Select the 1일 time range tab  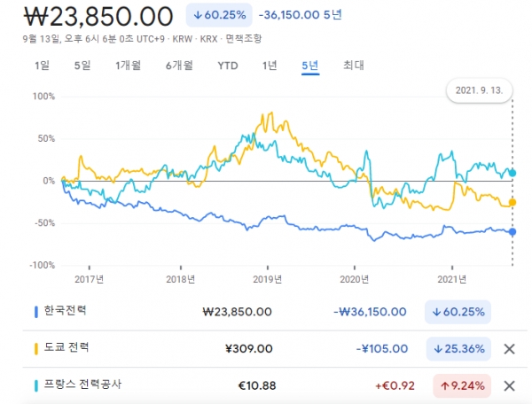click(x=42, y=65)
